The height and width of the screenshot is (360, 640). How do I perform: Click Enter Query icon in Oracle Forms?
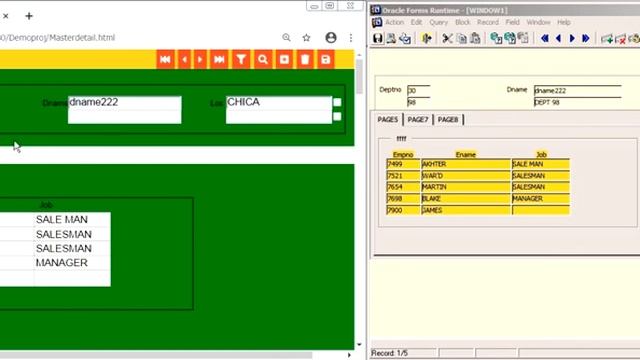[x=496, y=38]
